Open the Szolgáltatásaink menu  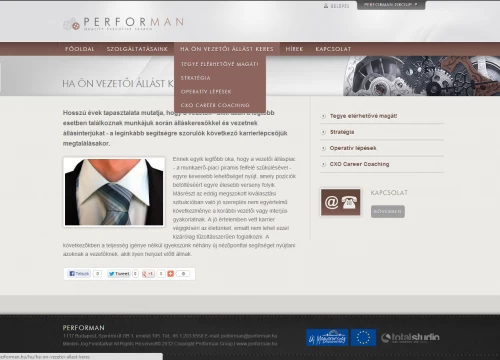click(137, 49)
